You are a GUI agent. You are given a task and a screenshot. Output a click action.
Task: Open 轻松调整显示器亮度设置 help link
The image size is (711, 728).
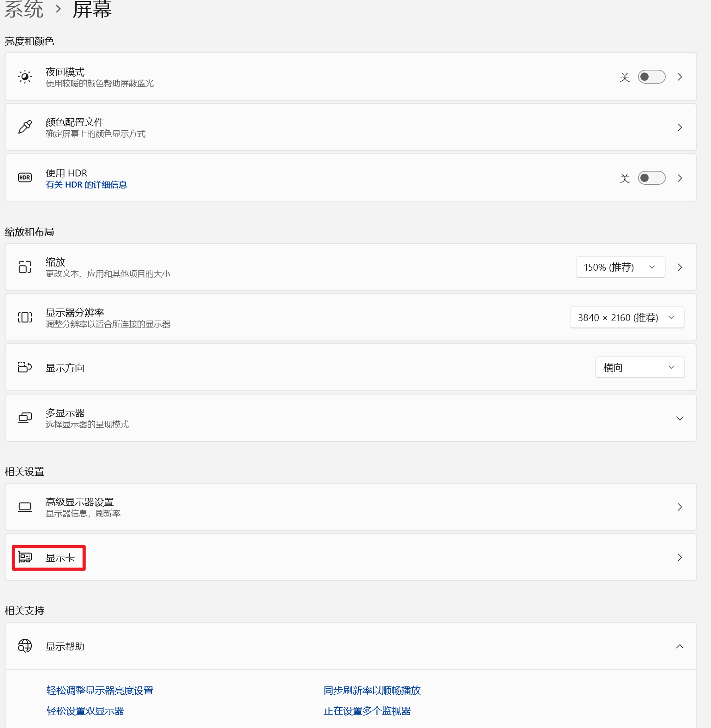(x=100, y=690)
